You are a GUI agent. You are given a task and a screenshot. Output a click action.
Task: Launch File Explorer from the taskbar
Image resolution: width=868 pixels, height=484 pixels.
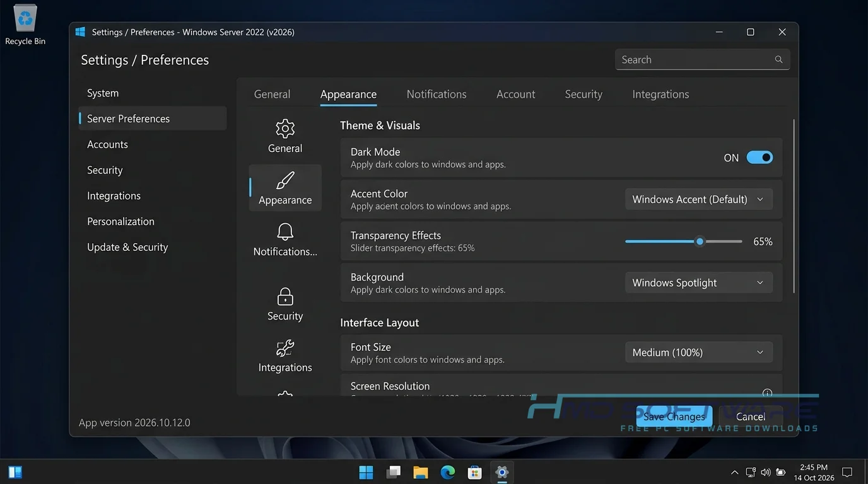421,472
